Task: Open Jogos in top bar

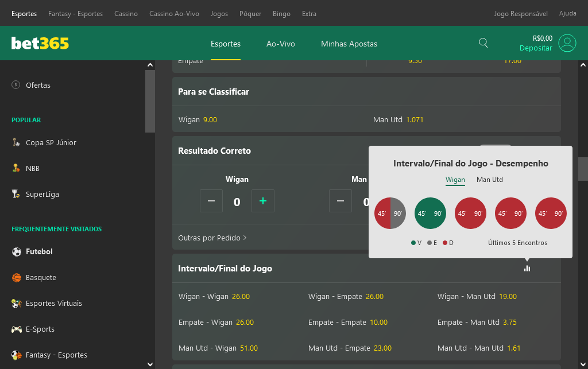Action: [x=219, y=14]
